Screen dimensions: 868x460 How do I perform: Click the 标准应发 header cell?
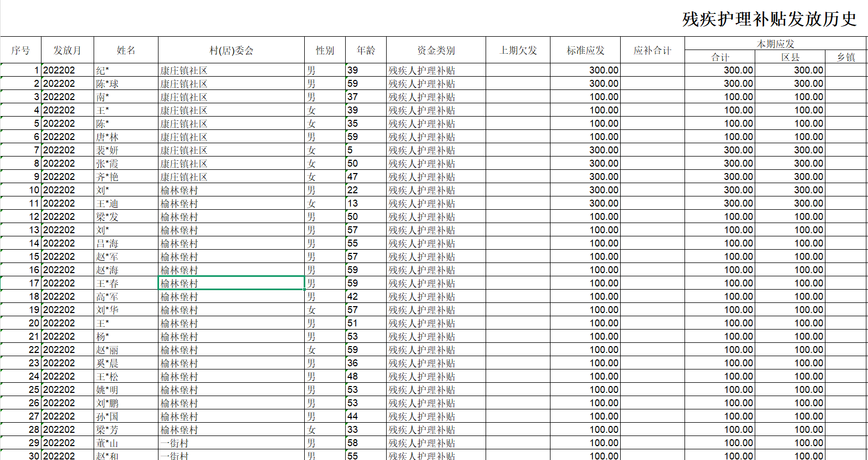[585, 51]
